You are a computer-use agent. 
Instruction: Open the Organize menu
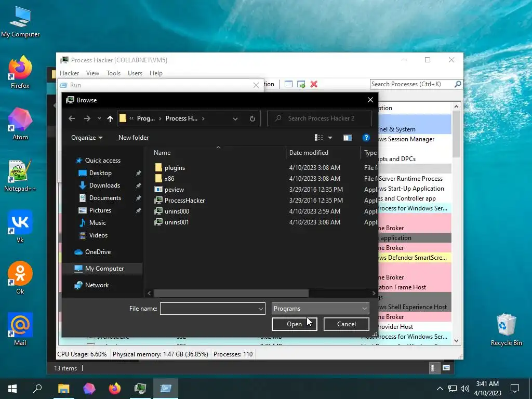coord(87,137)
